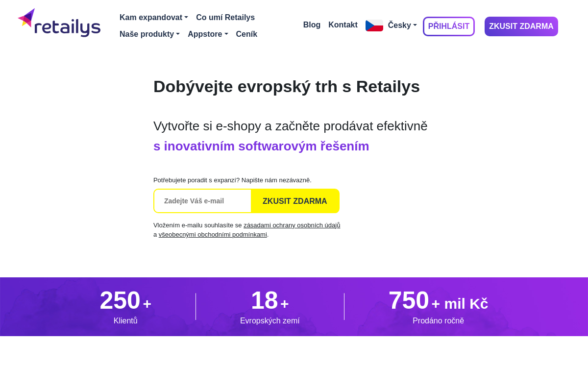Click the email input field
The width and height of the screenshot is (588, 392).
click(x=202, y=201)
